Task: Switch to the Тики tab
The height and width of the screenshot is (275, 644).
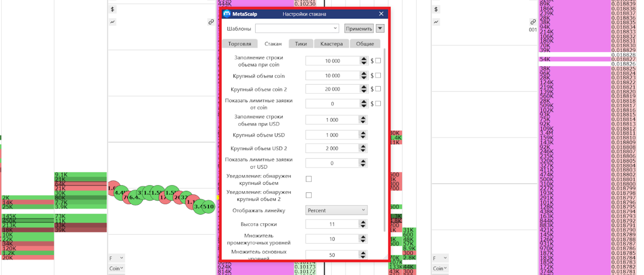Action: (x=301, y=44)
